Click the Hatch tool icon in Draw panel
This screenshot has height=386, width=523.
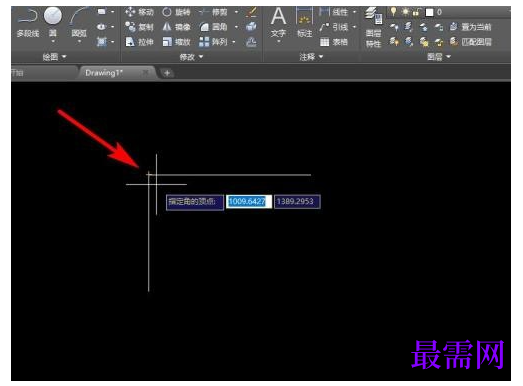pyautogui.click(x=101, y=42)
